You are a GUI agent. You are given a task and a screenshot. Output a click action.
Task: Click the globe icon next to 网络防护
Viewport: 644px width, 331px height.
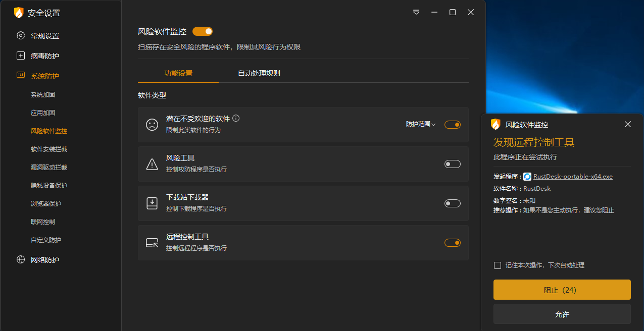tap(21, 260)
